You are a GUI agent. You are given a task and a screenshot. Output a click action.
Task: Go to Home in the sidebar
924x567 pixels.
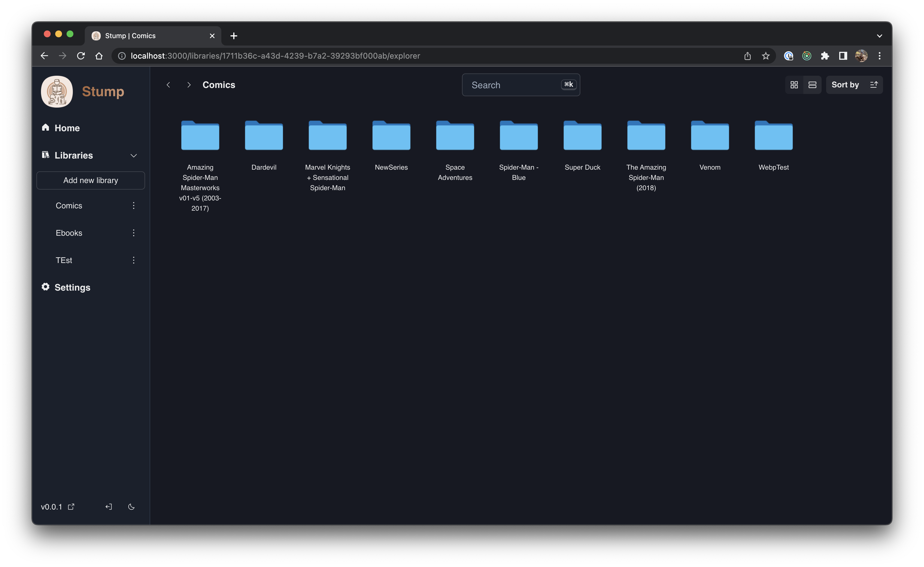tap(67, 128)
